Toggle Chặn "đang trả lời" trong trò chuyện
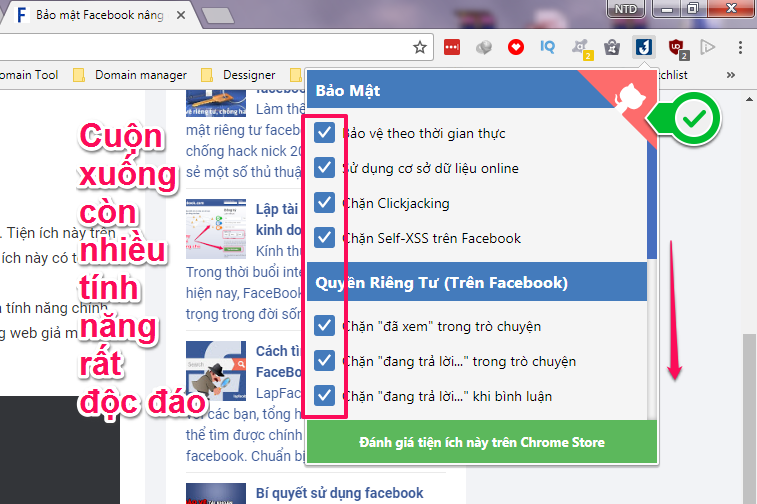This screenshot has height=504, width=757. (324, 361)
